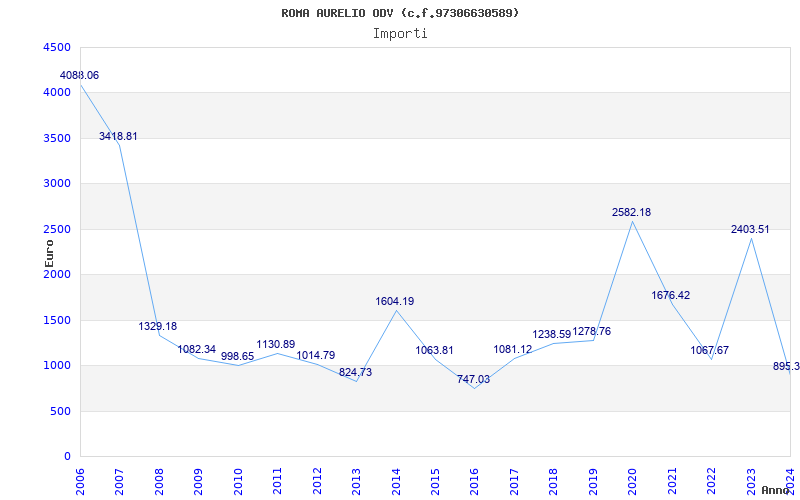Click the 1329.18 data label
The image size is (800, 500).
(158, 326)
